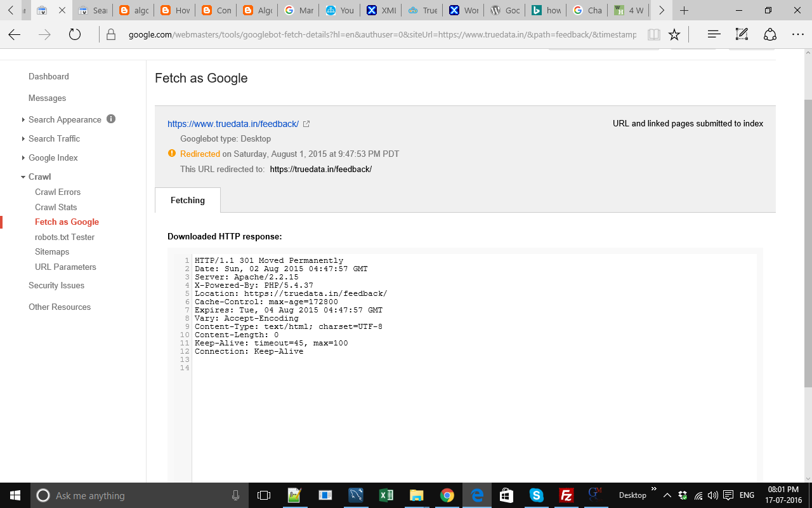Image resolution: width=812 pixels, height=508 pixels.
Task: Show hidden system tray icons
Action: (x=667, y=495)
